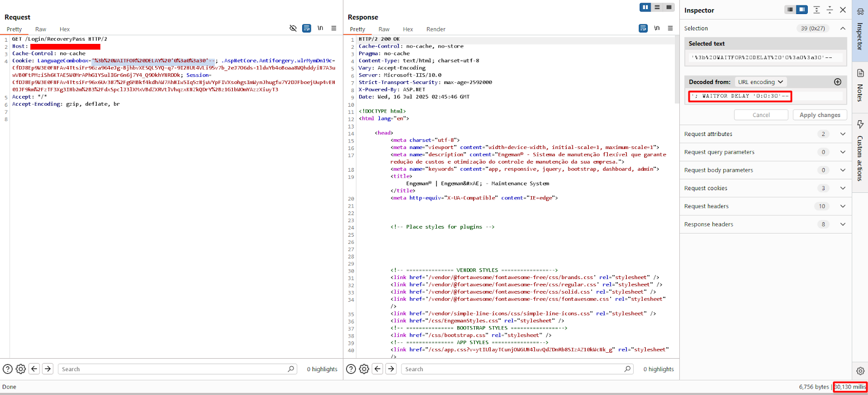Go to previous Response search match arrow

point(378,369)
